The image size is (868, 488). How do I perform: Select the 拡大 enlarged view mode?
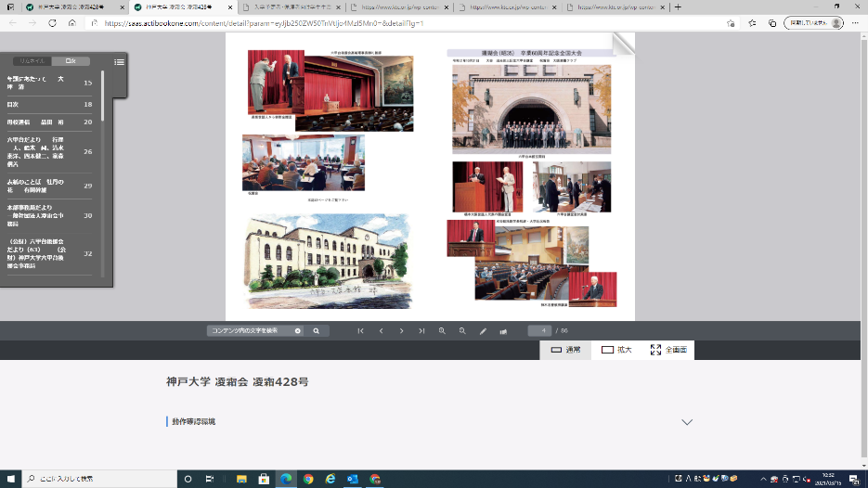(616, 350)
